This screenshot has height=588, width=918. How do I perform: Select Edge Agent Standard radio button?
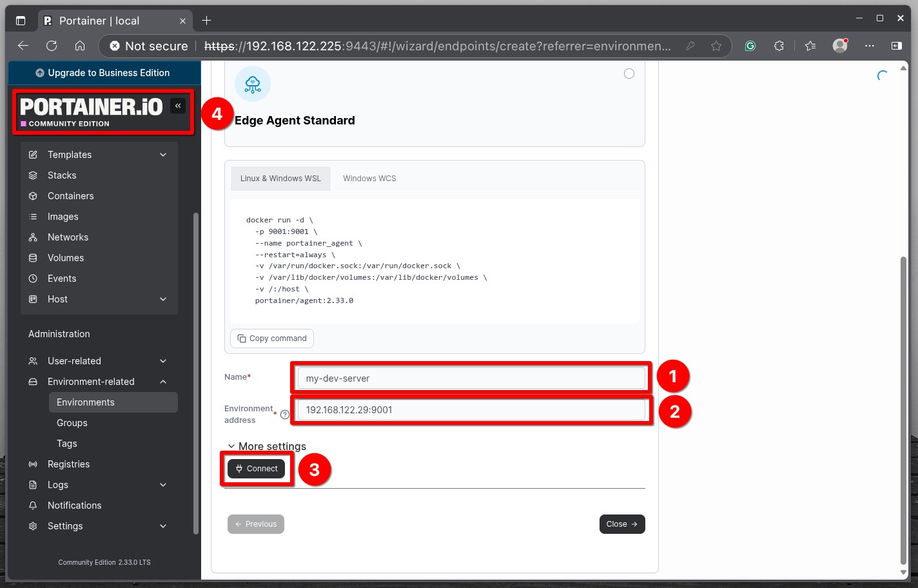point(629,73)
